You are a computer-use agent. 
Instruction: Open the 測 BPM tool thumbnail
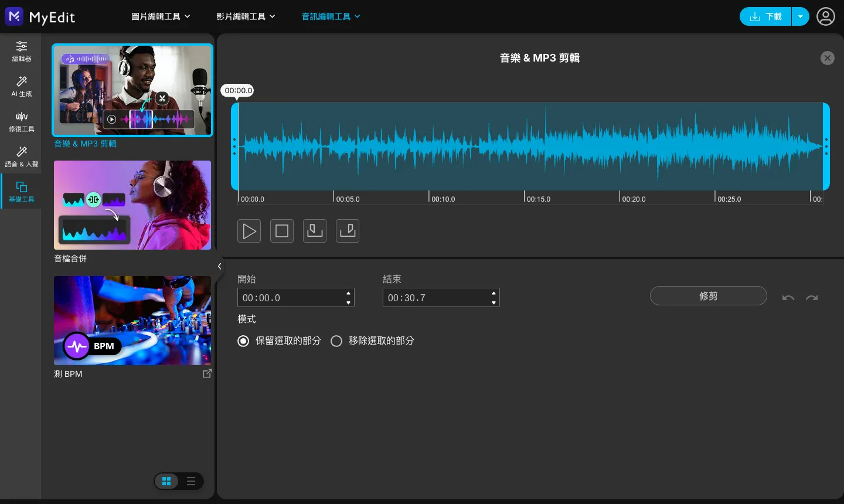132,321
